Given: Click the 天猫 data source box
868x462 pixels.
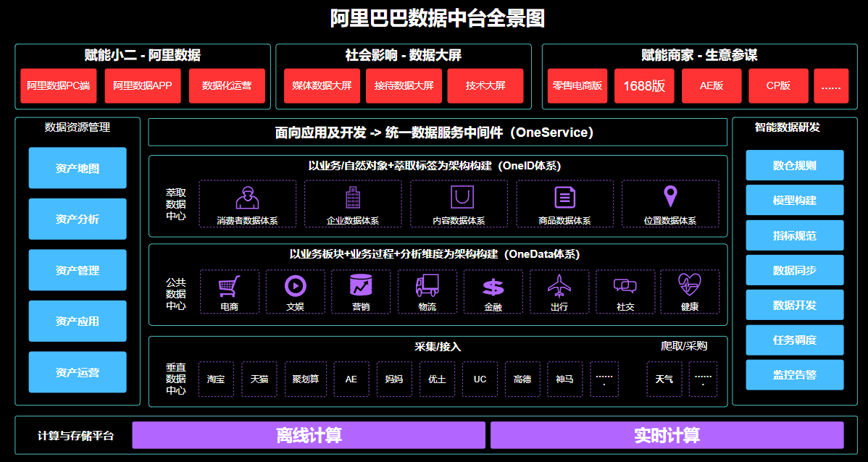Looking at the screenshot, I should tap(259, 379).
